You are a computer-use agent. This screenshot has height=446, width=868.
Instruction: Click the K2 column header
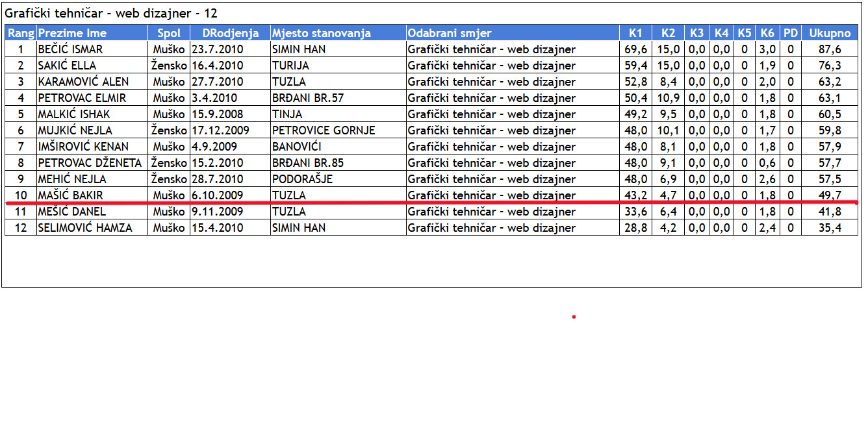(x=668, y=33)
